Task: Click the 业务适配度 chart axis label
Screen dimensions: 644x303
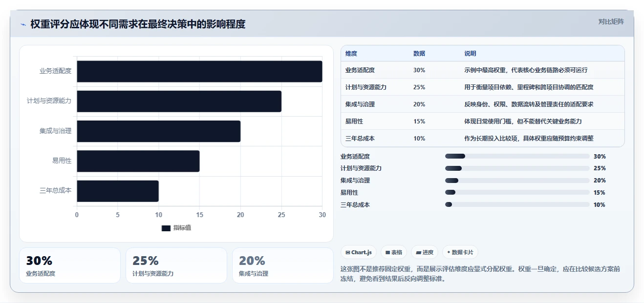Action: point(56,71)
